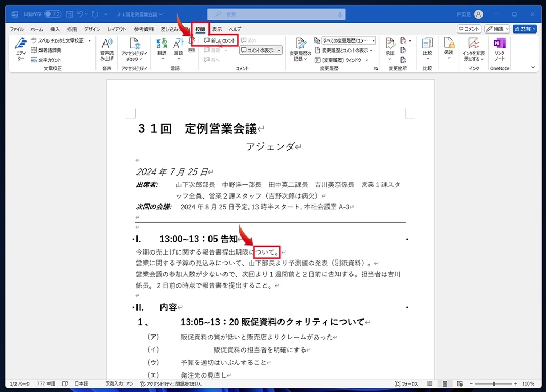Open Linked Notes (リンクノート) in OneNote
546x392 pixels.
pos(500,48)
